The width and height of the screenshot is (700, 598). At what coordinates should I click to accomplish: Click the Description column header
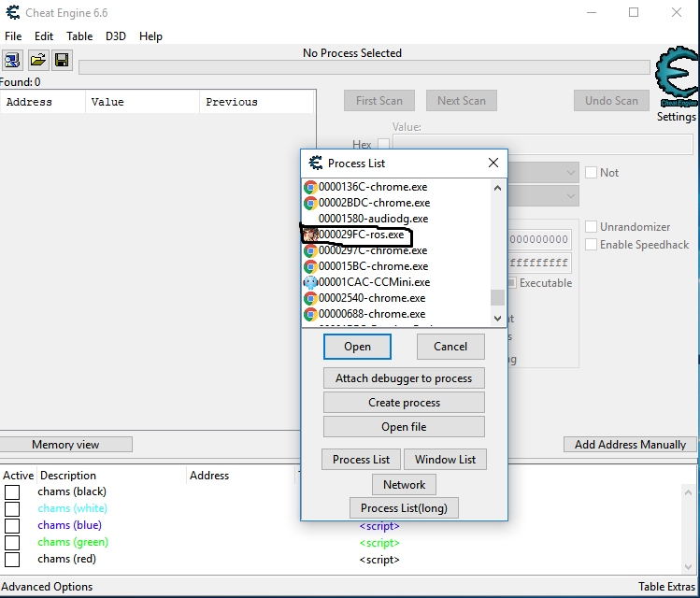(x=111, y=476)
